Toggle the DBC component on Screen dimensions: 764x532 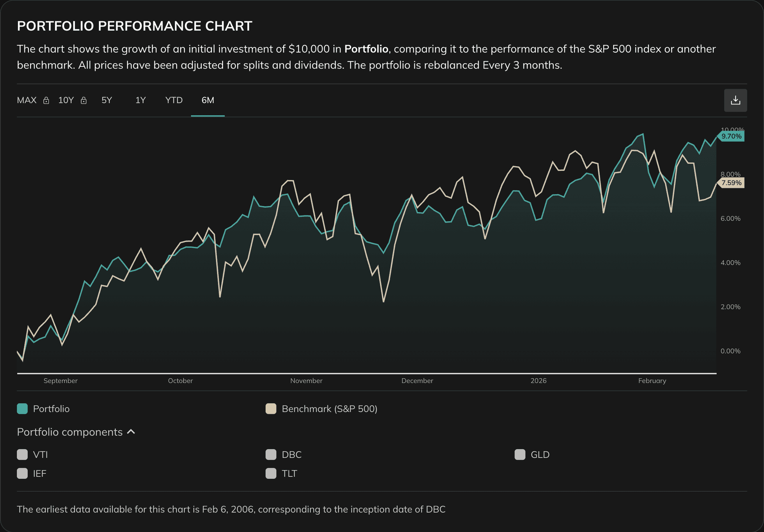pyautogui.click(x=271, y=454)
